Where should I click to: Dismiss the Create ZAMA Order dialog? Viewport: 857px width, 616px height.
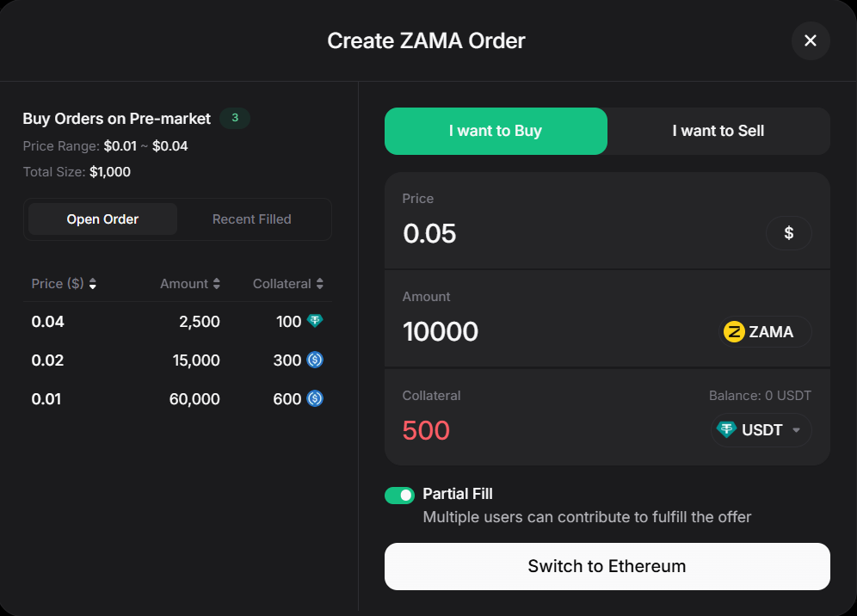click(810, 40)
